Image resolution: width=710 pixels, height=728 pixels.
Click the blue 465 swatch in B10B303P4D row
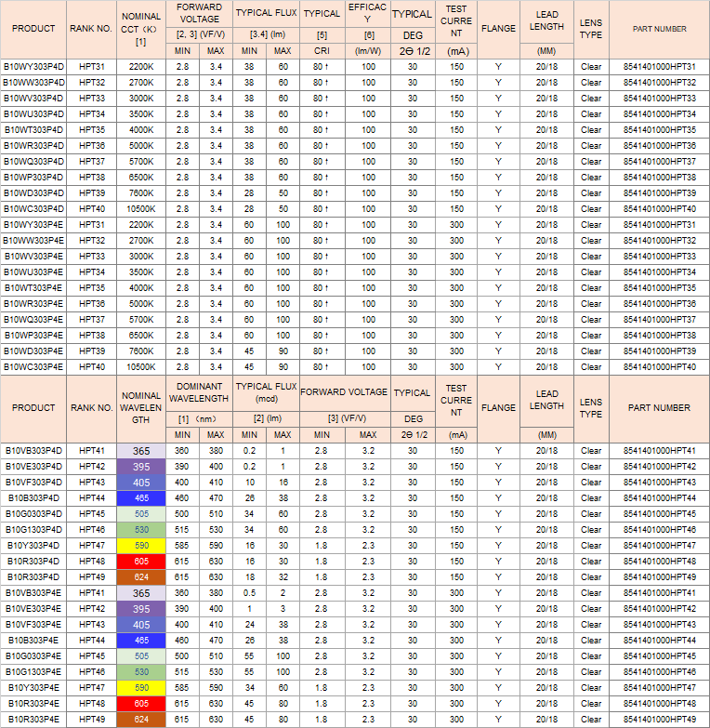(141, 498)
